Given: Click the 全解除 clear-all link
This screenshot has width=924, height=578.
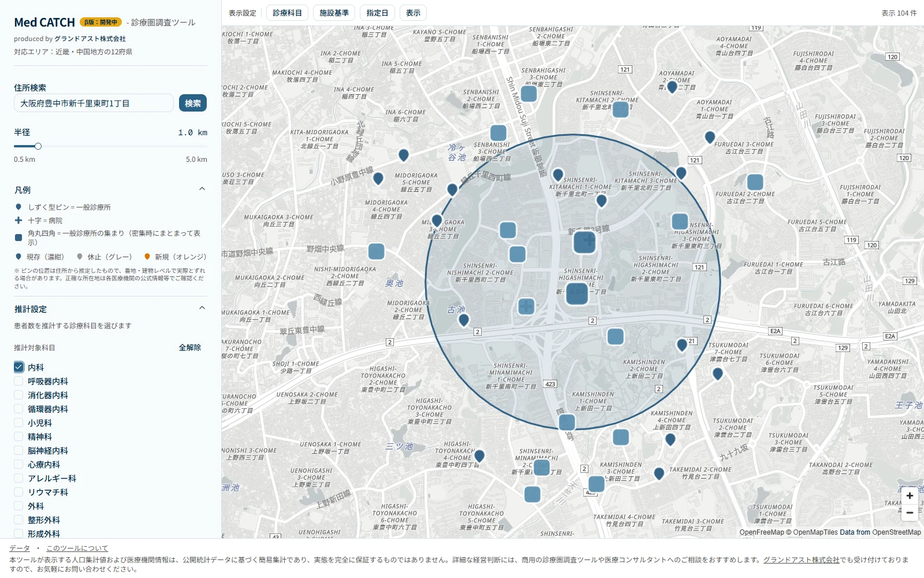Looking at the screenshot, I should (x=190, y=347).
